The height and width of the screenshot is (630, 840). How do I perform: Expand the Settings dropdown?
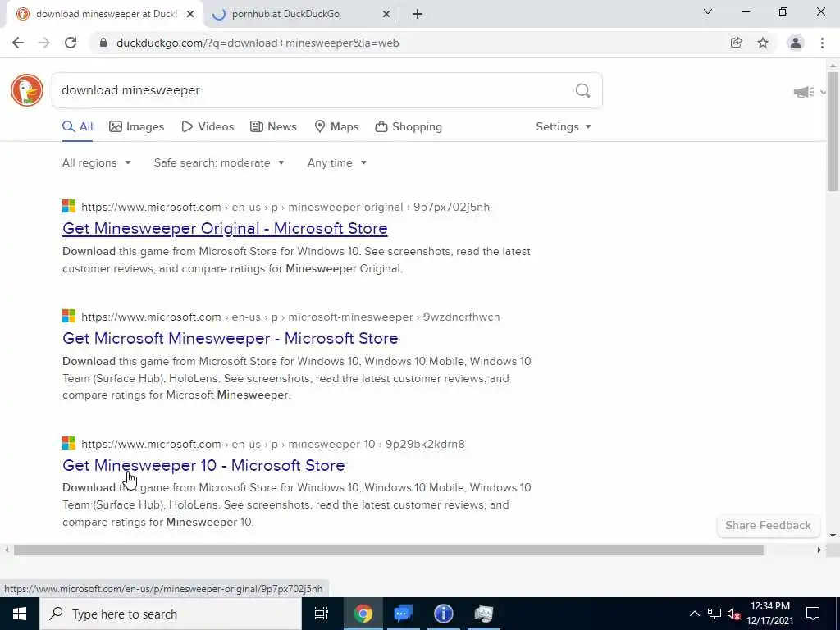point(563,127)
